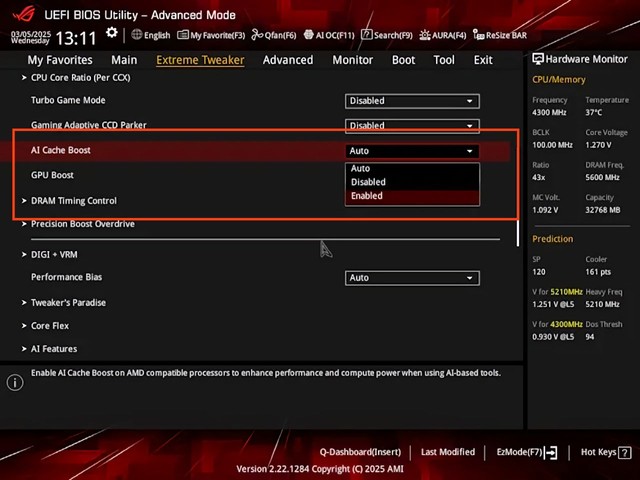
Task: Click the Prediction section heading
Action: pyautogui.click(x=553, y=239)
